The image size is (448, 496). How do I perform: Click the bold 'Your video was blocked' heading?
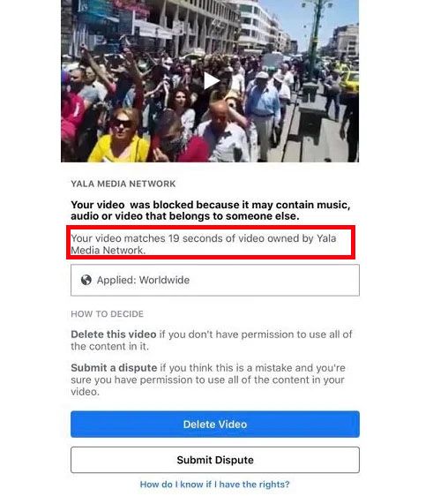(x=210, y=210)
